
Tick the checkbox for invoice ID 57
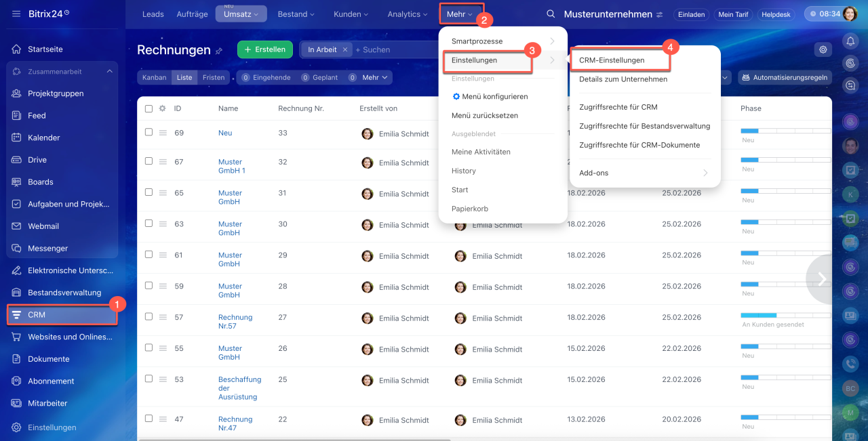149,316
